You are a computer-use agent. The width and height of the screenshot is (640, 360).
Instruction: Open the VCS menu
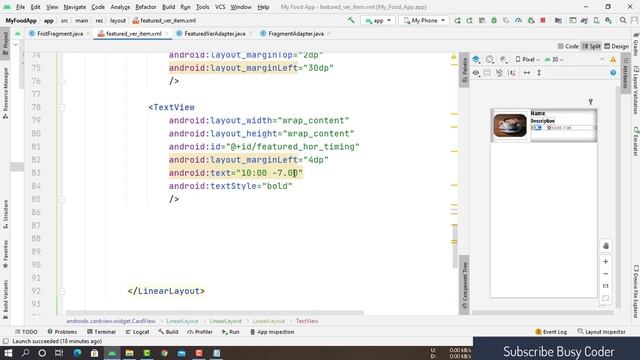point(220,7)
